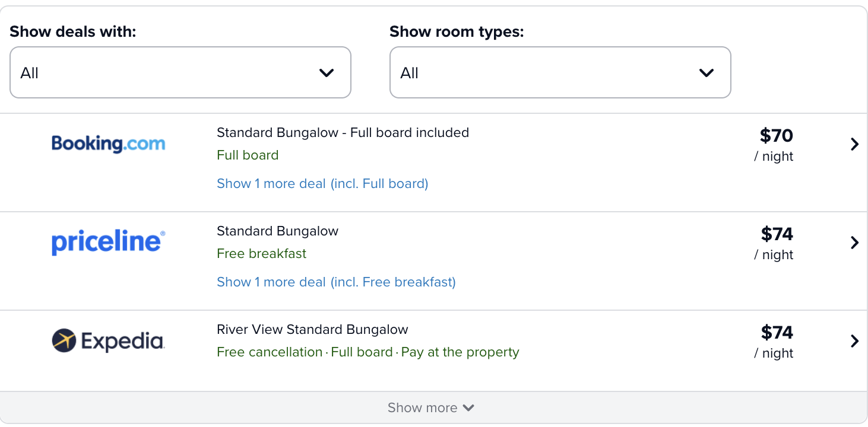Image resolution: width=868 pixels, height=427 pixels.
Task: Click the chevron next to Show more
Action: [x=468, y=408]
